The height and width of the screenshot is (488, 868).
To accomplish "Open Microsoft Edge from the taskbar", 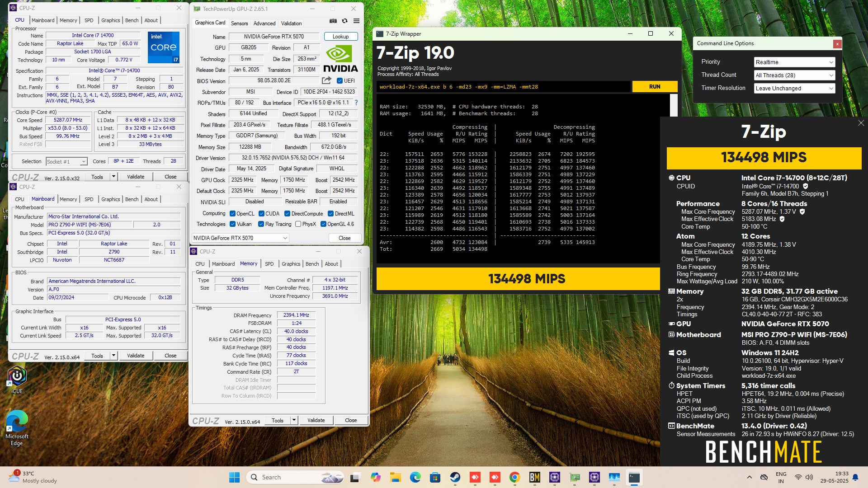I will (415, 477).
